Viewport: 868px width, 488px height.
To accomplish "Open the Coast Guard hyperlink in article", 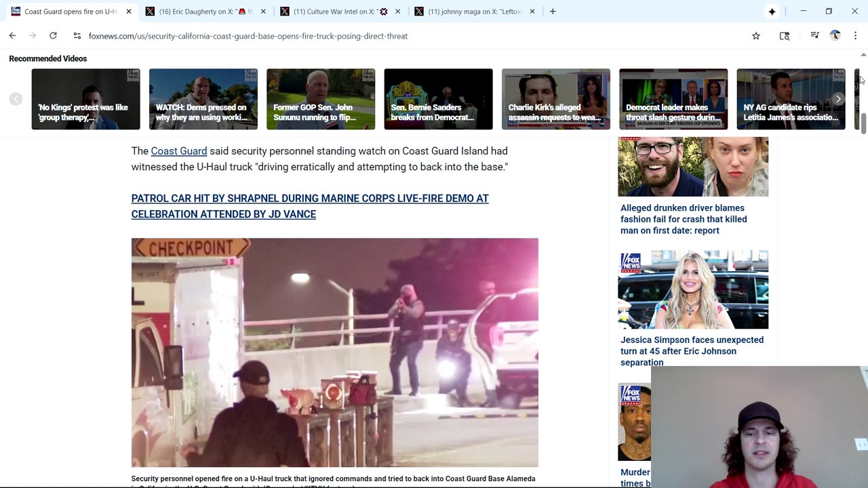I will pos(179,151).
